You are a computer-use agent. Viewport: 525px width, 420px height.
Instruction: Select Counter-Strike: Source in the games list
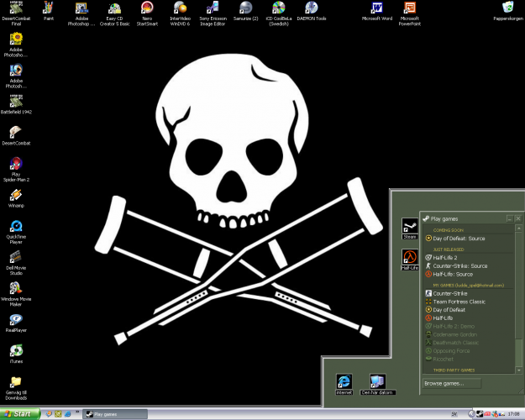(x=459, y=265)
